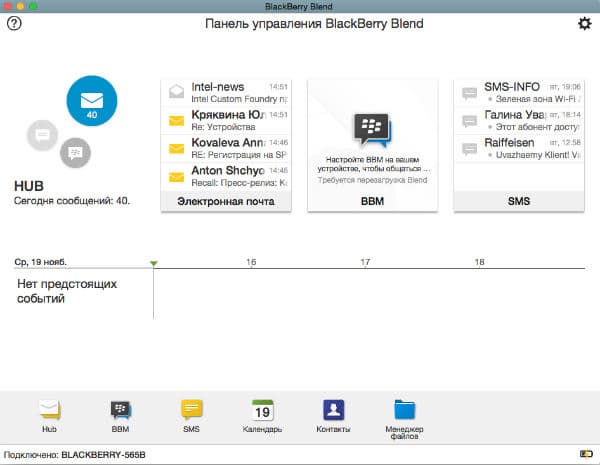Click hour 16 on the calendar timeline
600x465 pixels.
tap(251, 262)
